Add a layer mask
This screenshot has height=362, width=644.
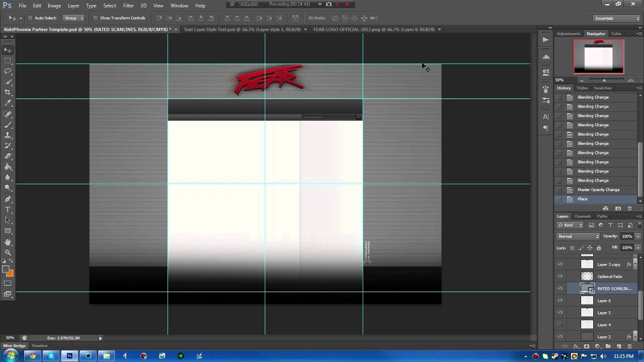(x=586, y=346)
